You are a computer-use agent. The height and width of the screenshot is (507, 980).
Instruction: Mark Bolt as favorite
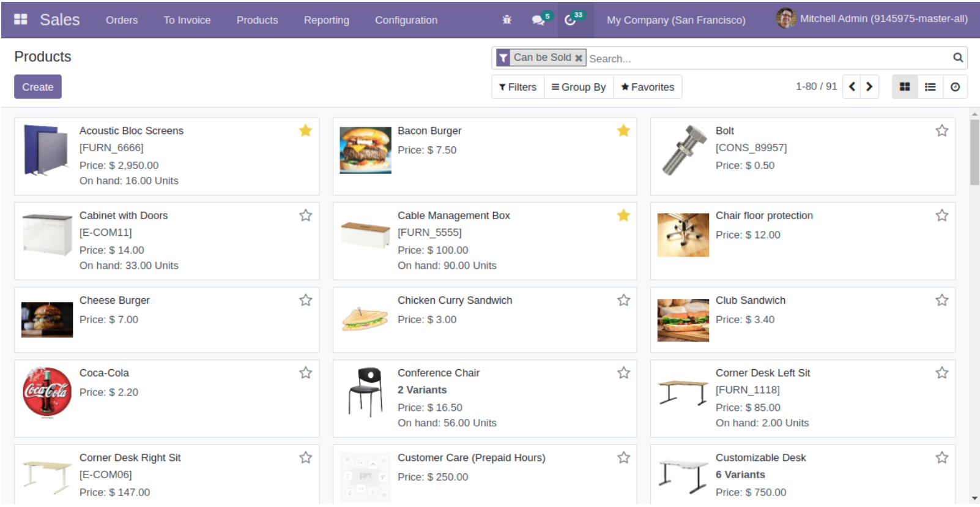pos(941,130)
